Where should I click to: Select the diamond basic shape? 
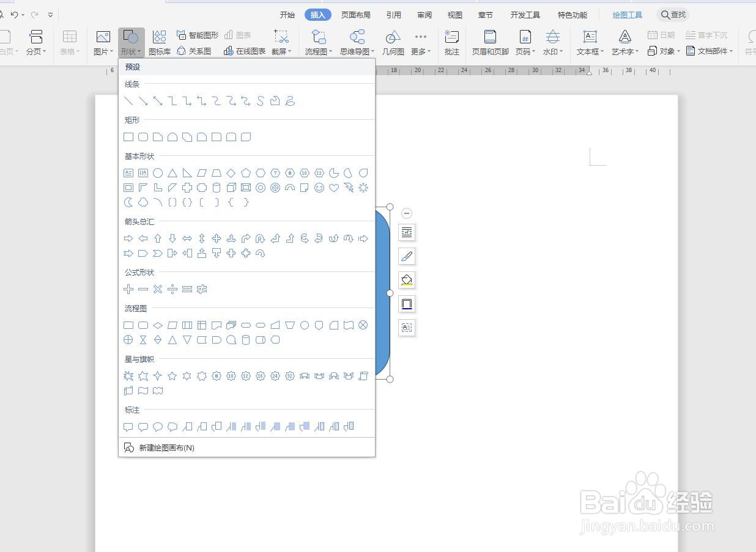click(x=231, y=173)
